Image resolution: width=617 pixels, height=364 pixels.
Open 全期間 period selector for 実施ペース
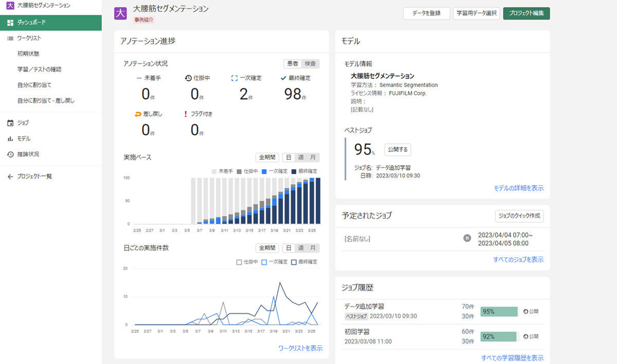(267, 157)
